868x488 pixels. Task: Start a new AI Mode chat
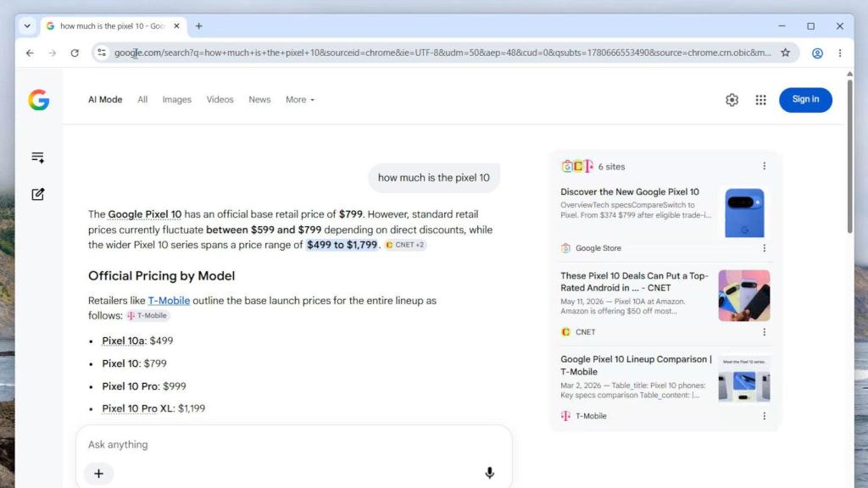[x=37, y=194]
